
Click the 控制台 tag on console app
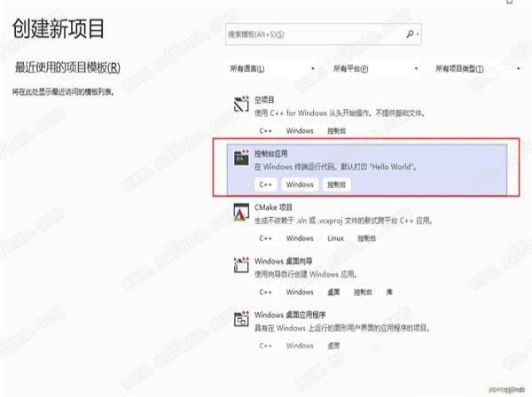[x=337, y=185]
